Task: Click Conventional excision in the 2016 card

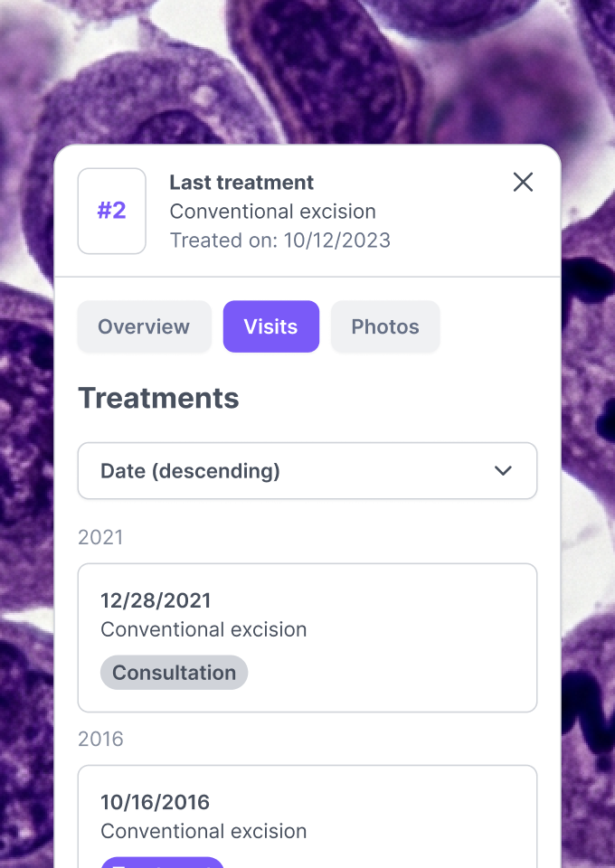Action: [x=203, y=831]
